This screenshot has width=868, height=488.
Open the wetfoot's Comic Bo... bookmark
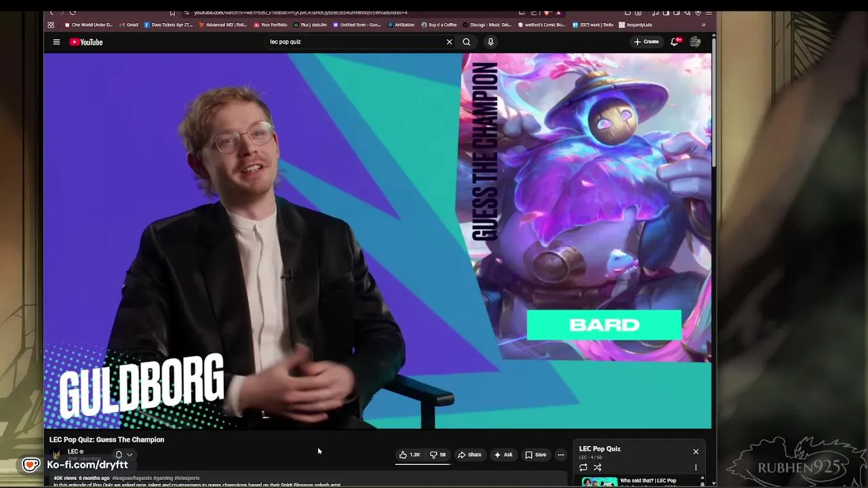[x=542, y=25]
